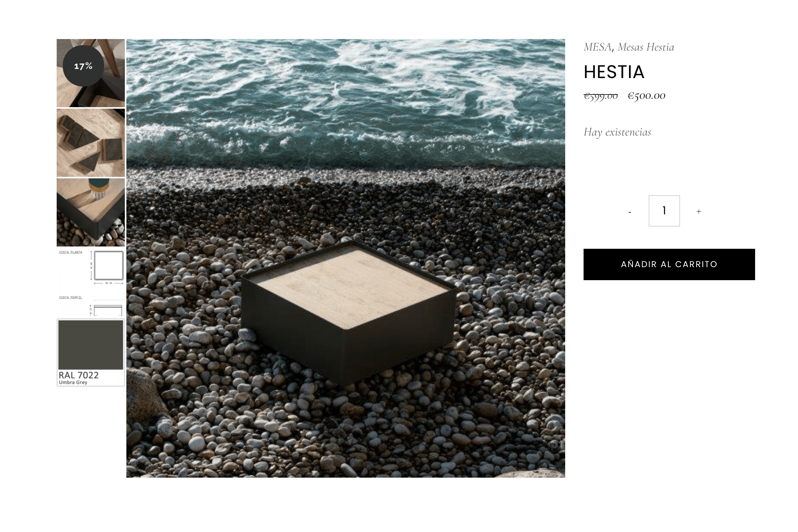Select the Vista Perfil side-view diagram

91,305
